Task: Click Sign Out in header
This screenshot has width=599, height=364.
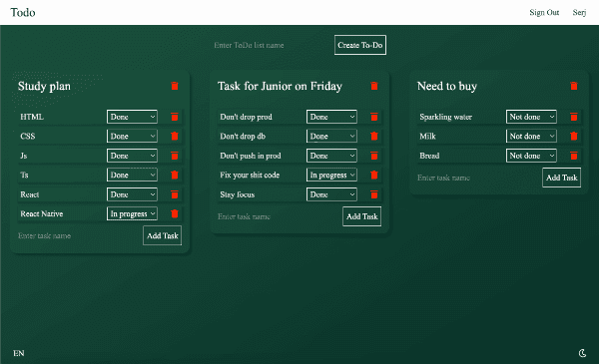Action: click(x=544, y=13)
